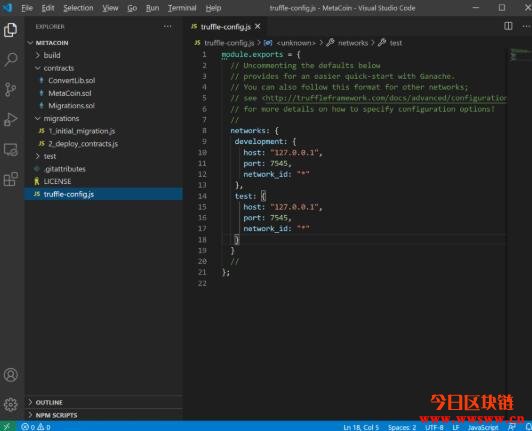Viewport: 532px width, 431px height.
Task: Open the truffleframework.com docs link in comment
Action: (385, 98)
